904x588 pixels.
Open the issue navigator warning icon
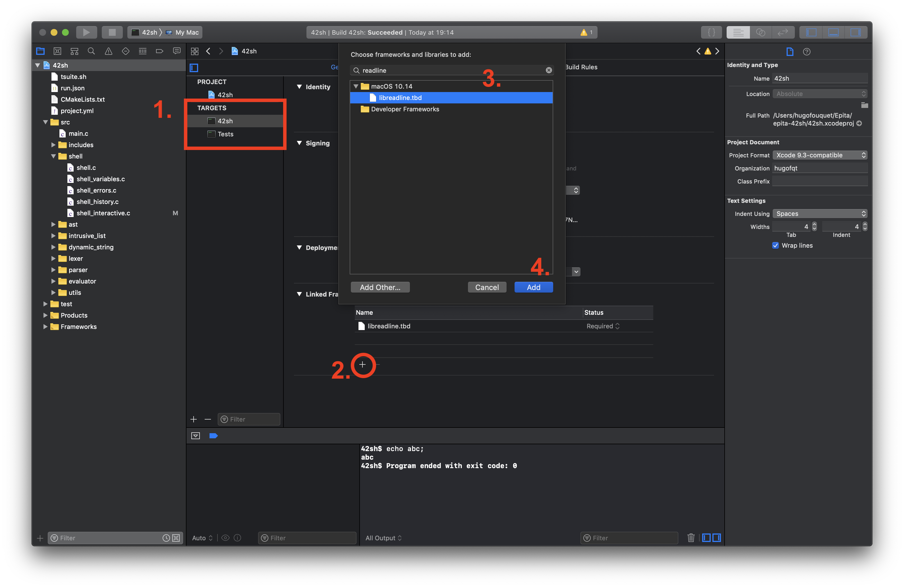point(108,51)
